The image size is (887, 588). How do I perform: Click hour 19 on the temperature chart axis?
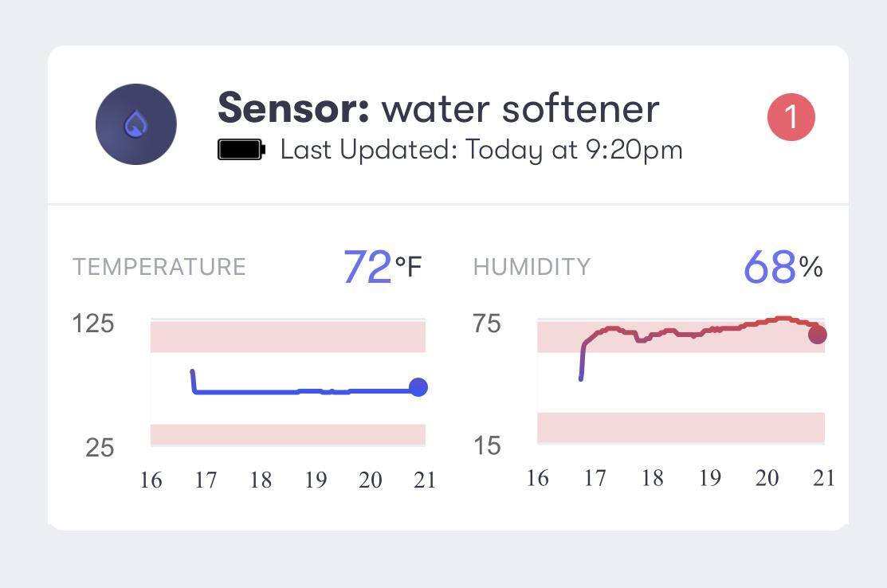tap(315, 480)
